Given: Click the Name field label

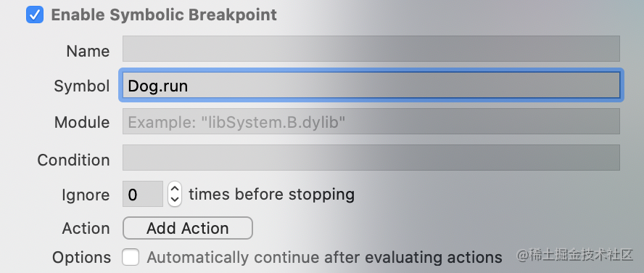Looking at the screenshot, I should pos(88,52).
